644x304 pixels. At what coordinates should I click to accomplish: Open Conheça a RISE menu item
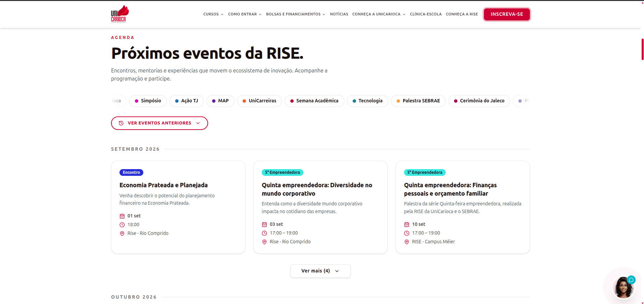(462, 14)
